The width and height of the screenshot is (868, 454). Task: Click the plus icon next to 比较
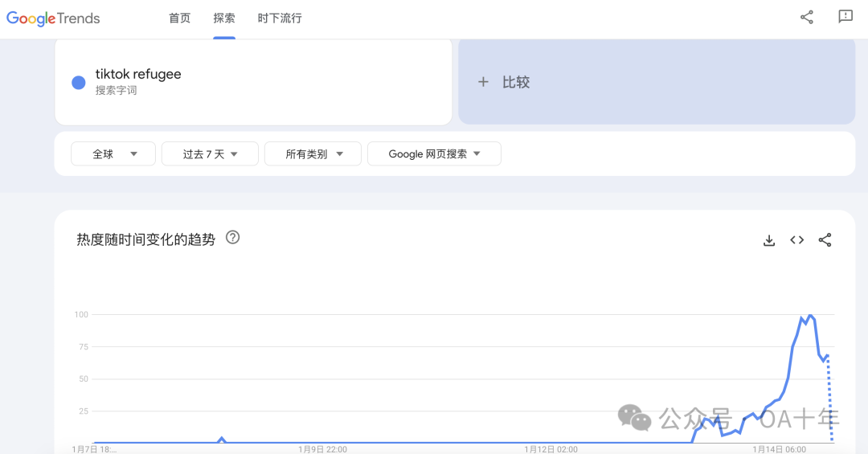tap(483, 82)
